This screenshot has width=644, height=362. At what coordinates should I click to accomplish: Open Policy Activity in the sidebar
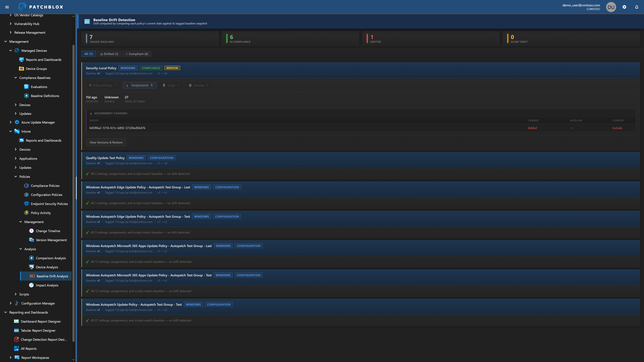41,213
